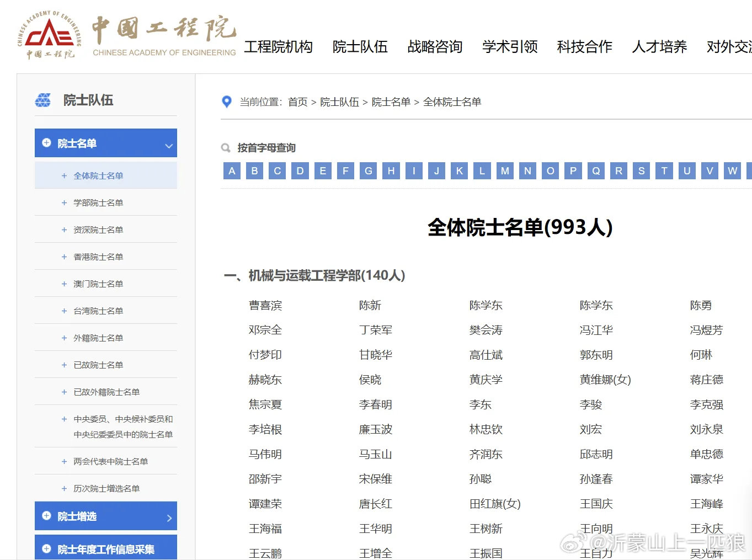Click the red CAE round logo emblem
Screen dimensions: 752x560
(50, 35)
